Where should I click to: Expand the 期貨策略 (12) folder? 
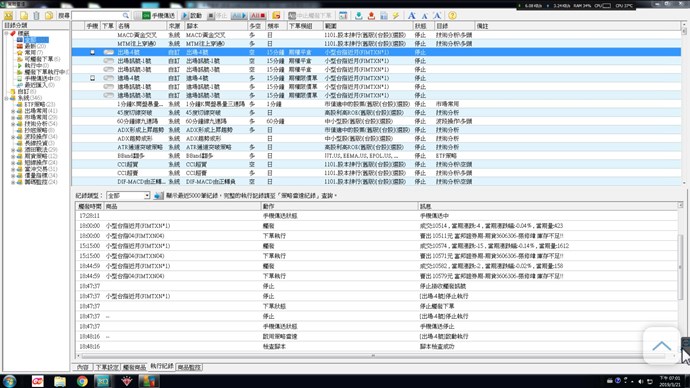(x=13, y=156)
